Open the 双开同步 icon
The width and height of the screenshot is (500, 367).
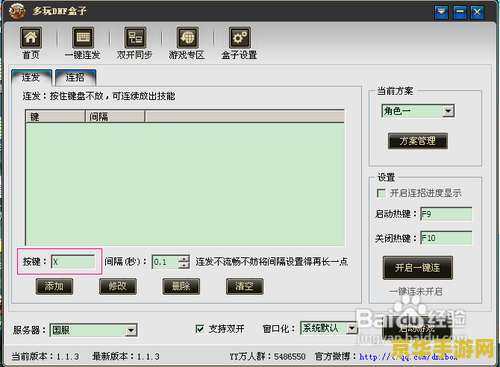tap(135, 38)
